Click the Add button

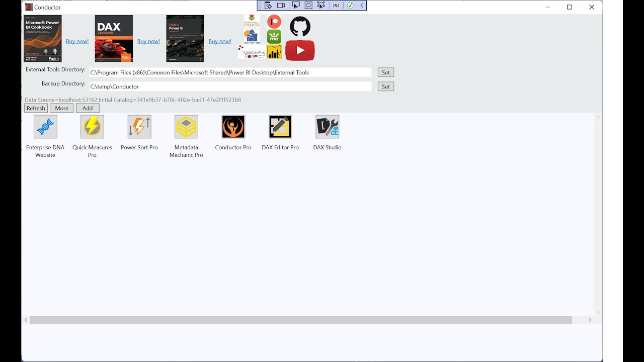click(x=88, y=108)
